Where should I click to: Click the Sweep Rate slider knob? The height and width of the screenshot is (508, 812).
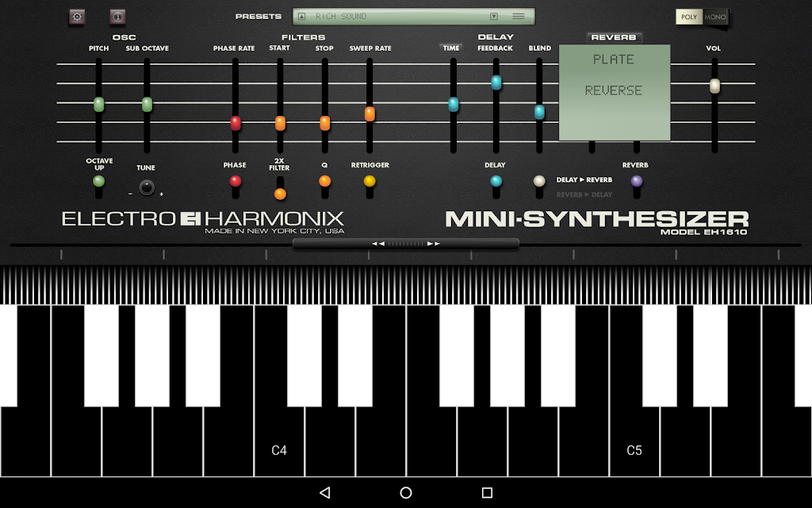[x=370, y=114]
